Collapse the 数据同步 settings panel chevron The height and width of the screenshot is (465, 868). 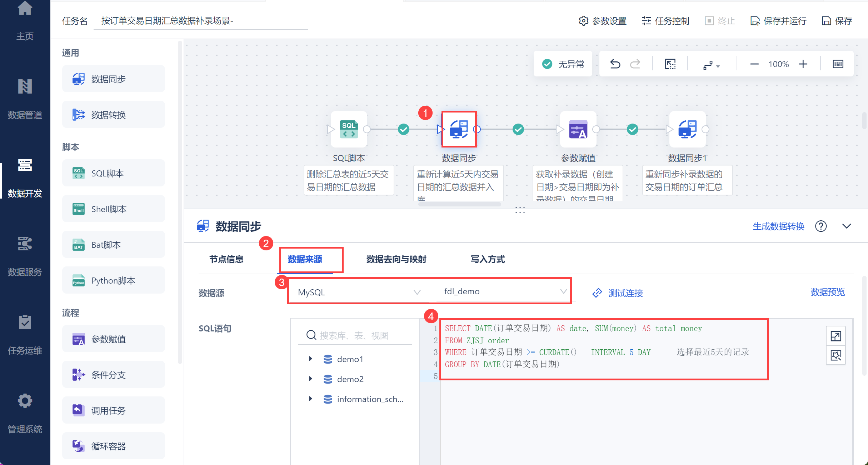coord(847,226)
